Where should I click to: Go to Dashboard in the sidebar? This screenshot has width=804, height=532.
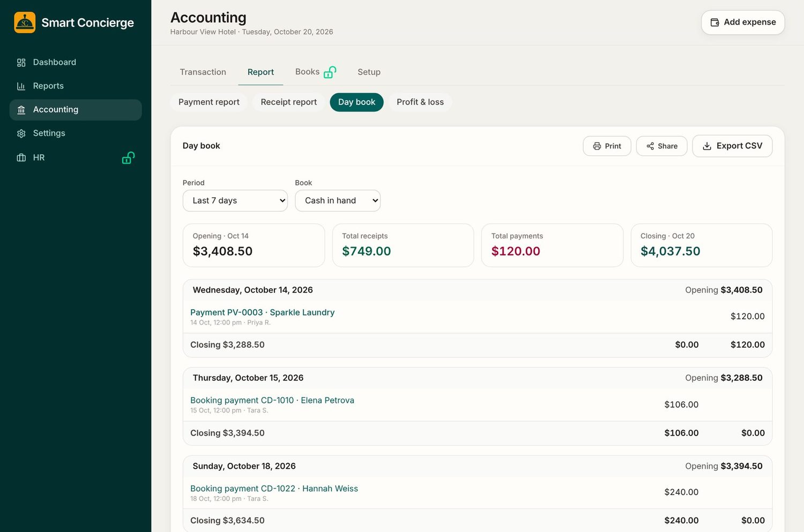pos(76,63)
